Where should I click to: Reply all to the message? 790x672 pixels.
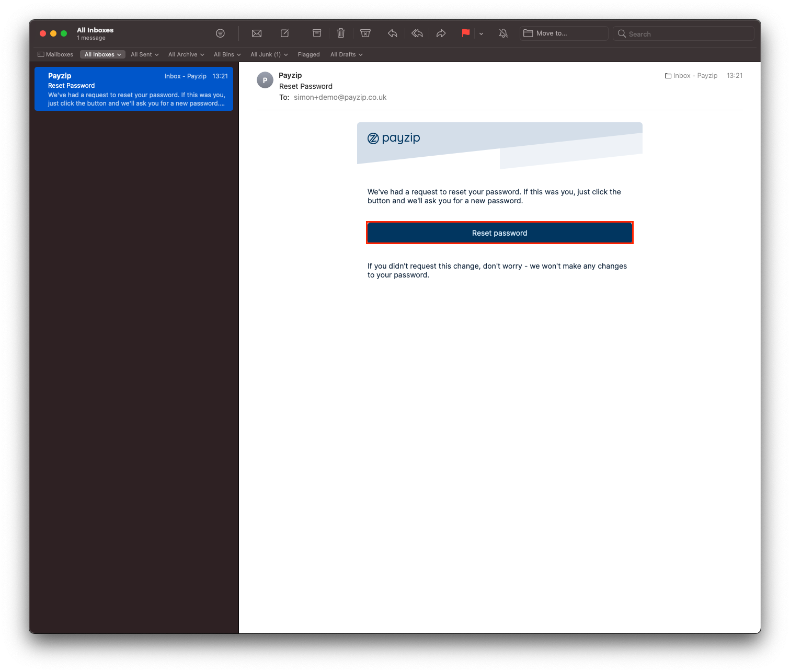coord(417,33)
